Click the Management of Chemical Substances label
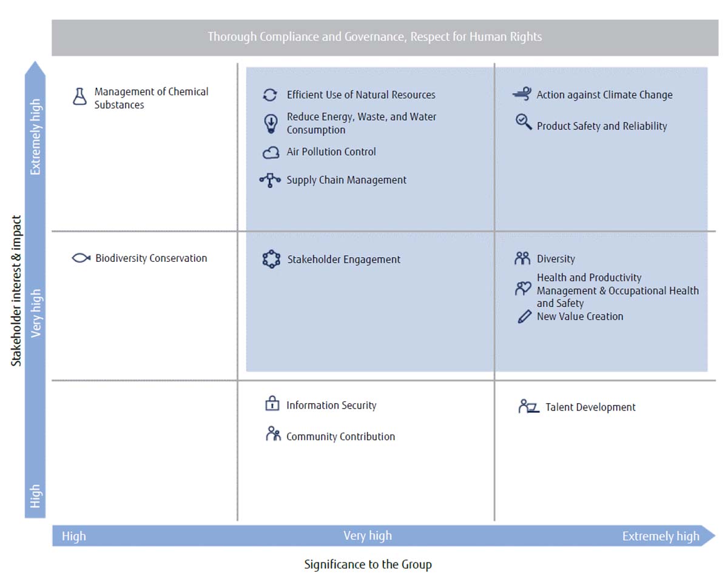Viewport: 728px width, 588px height. (151, 98)
